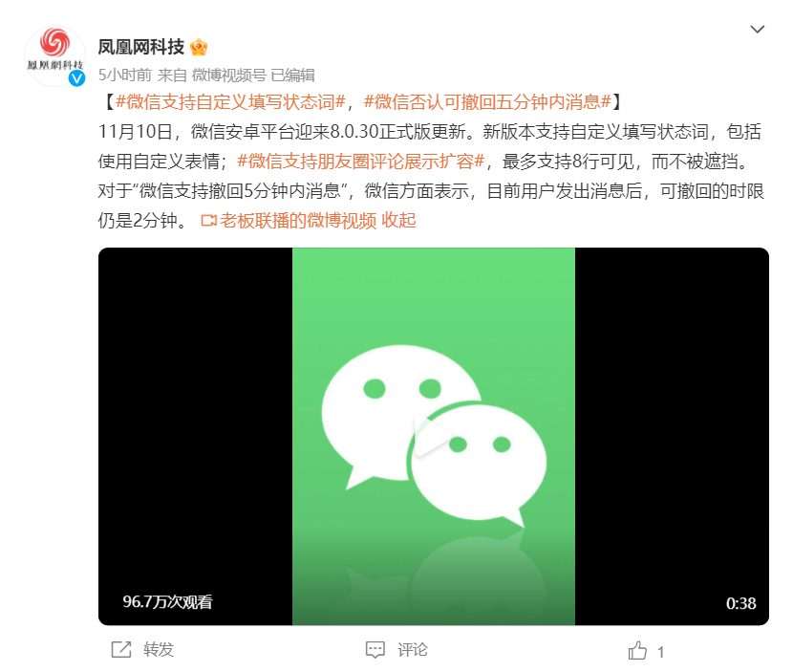Click the comment bubble icon
Image resolution: width=793 pixels, height=672 pixels.
coord(375,650)
